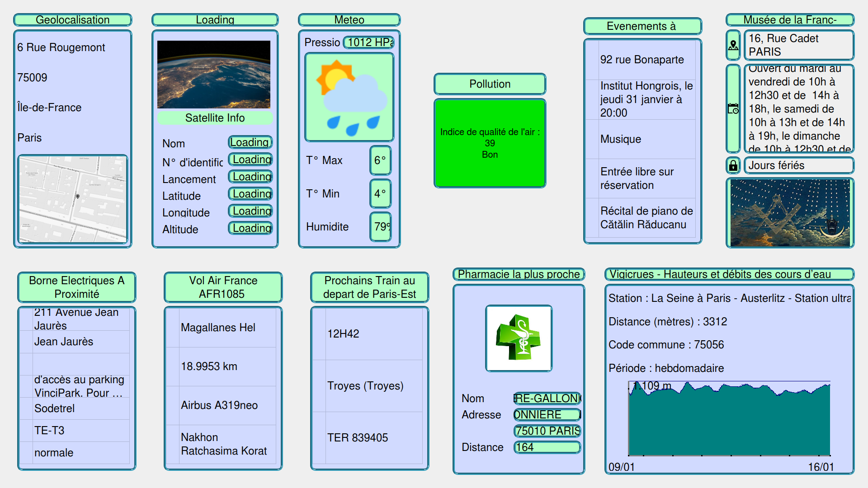Select the Pharmacie la plus proche header
Image resolution: width=868 pixels, height=488 pixels.
coord(519,274)
